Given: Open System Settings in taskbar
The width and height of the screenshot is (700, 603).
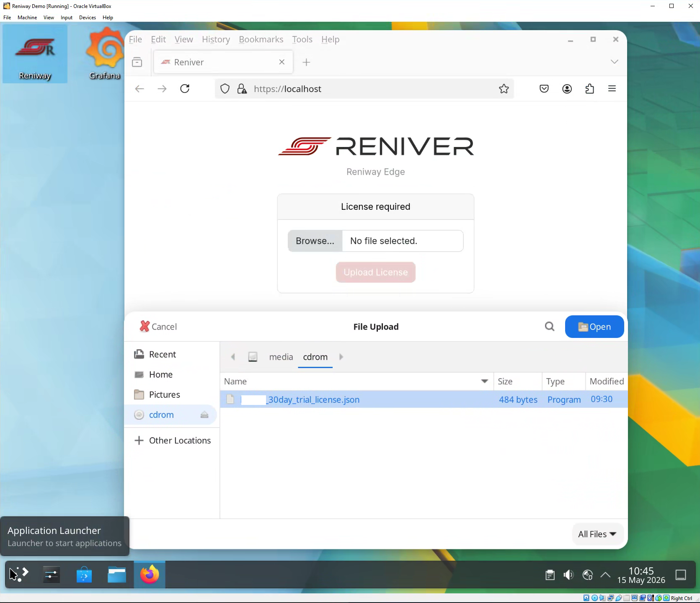Looking at the screenshot, I should click(x=52, y=575).
